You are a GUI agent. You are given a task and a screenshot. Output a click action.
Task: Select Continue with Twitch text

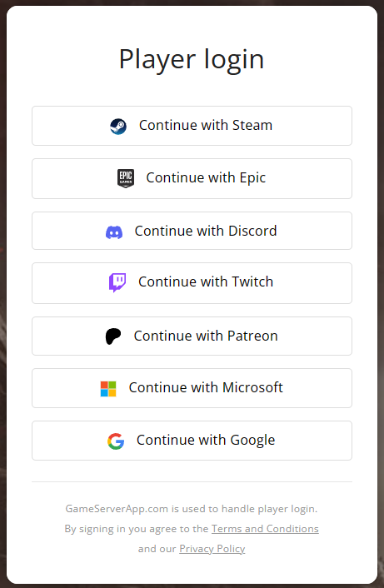pyautogui.click(x=206, y=282)
